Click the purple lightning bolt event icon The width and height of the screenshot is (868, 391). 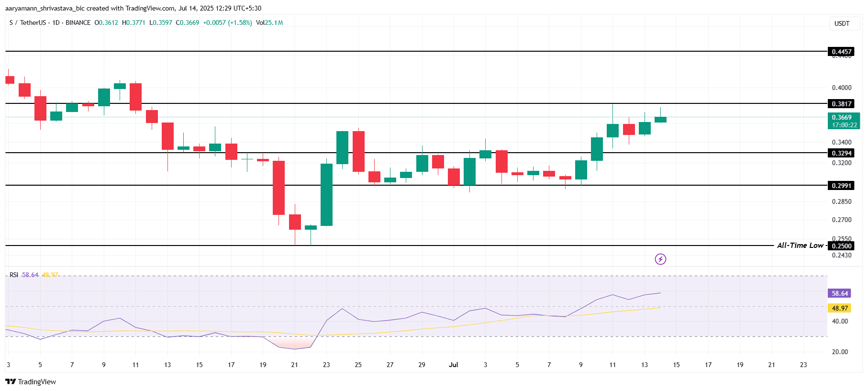point(660,259)
